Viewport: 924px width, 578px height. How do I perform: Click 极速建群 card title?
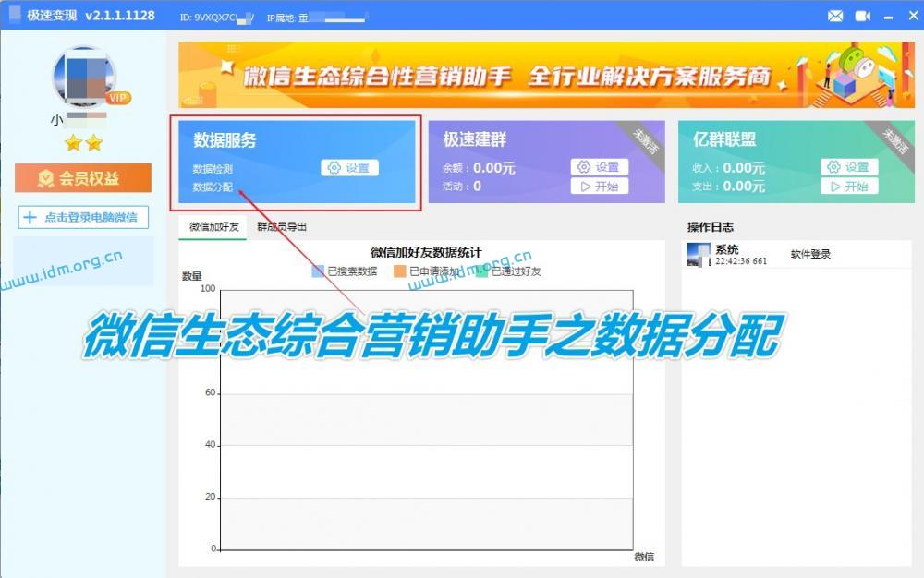[474, 139]
